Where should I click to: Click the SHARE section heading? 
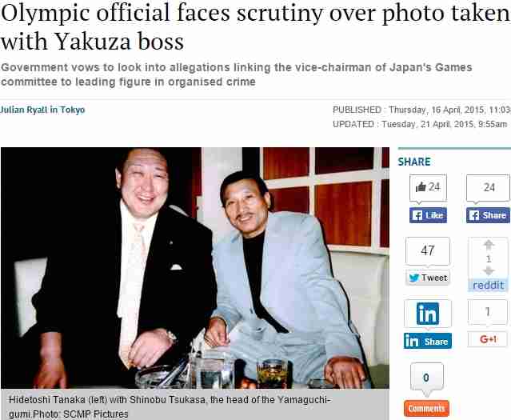pos(414,162)
